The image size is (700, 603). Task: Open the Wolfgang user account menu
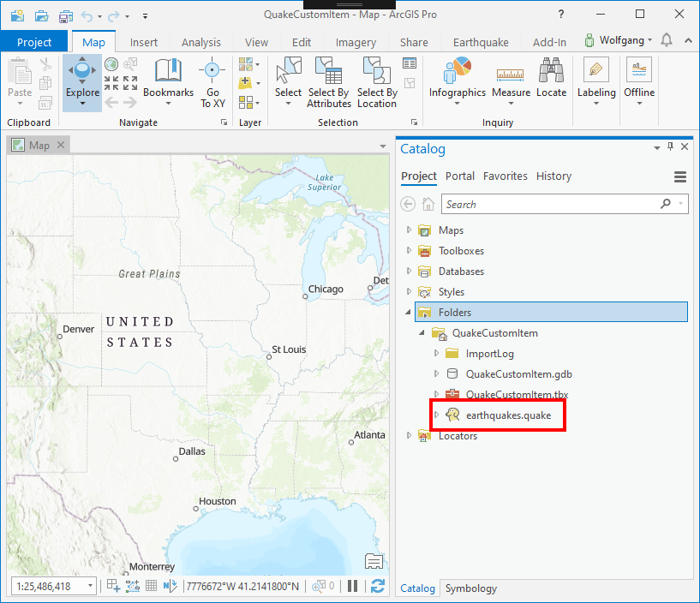619,40
